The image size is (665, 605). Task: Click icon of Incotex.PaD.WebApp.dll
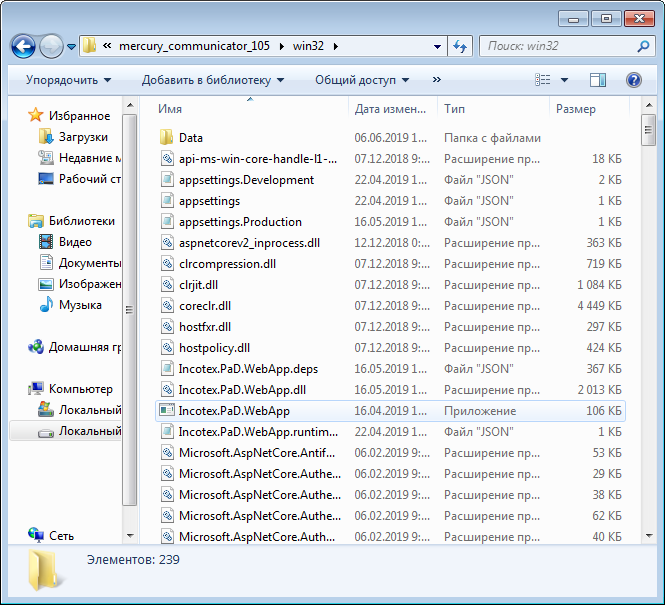click(x=167, y=390)
